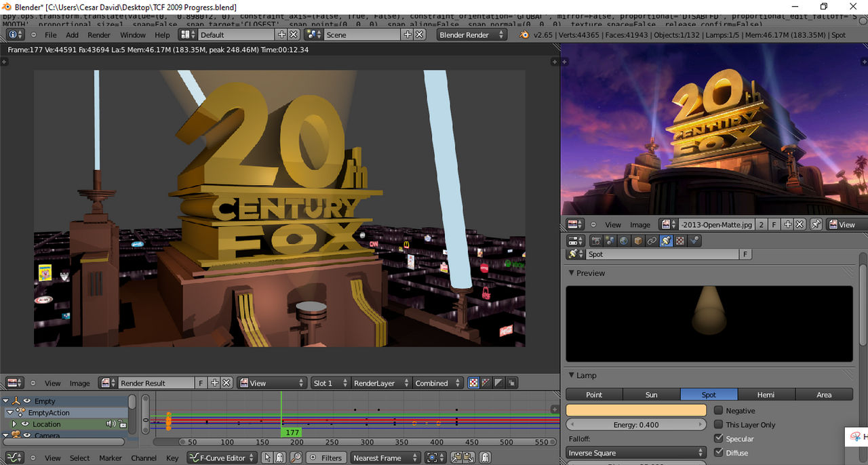Image resolution: width=868 pixels, height=465 pixels.
Task: Open the Scene properties tab
Action: (610, 241)
